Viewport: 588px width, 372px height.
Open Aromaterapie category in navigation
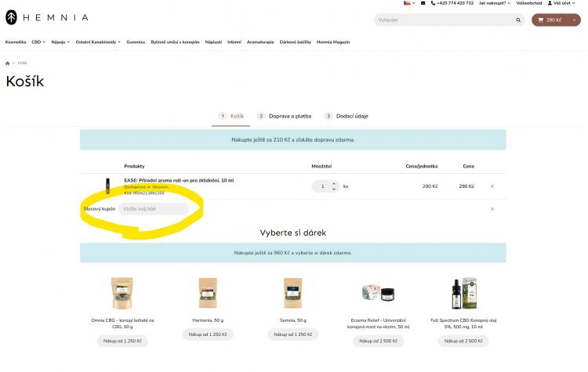[x=260, y=42]
